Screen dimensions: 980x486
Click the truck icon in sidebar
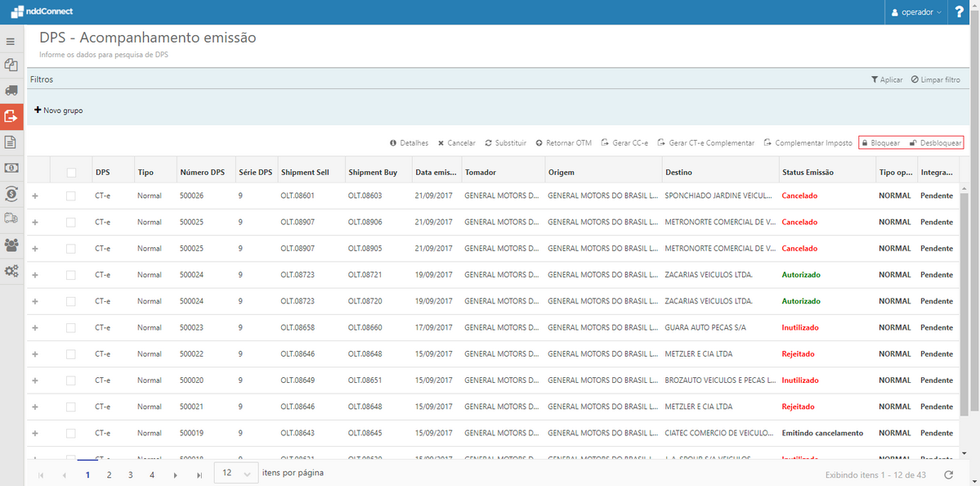click(x=11, y=90)
